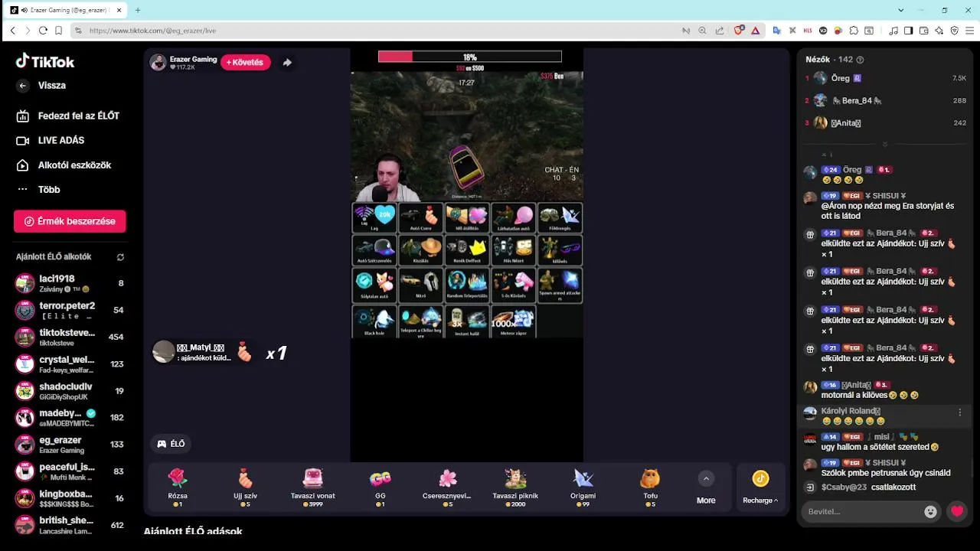Click the share arrow next to Követés

click(x=287, y=63)
